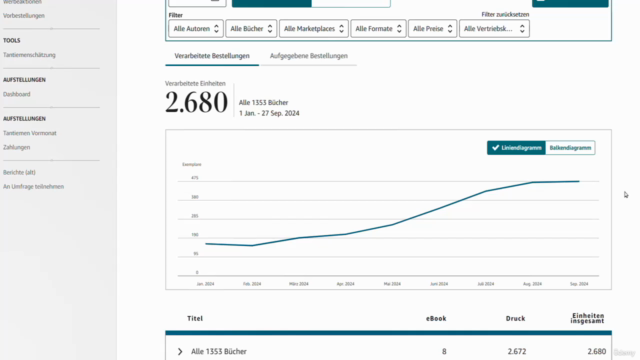
Task: Click the Mai 2024 axis label
Action: coord(392,284)
